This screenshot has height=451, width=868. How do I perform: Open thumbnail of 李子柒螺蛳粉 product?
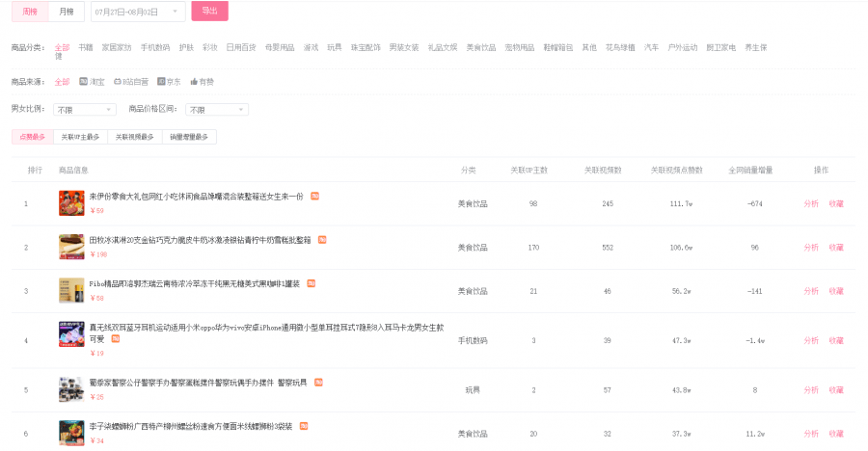[71, 434]
